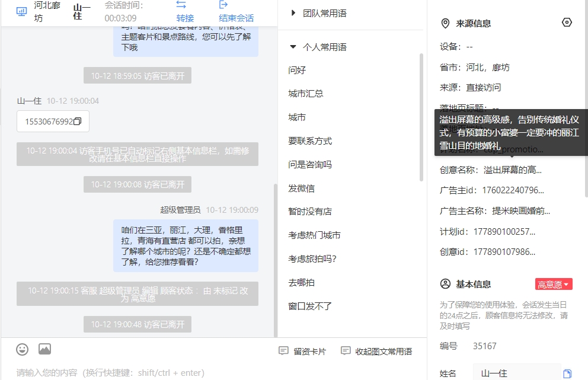Click the 19:00:48 访客已离开 notice
The width and height of the screenshot is (588, 380).
pos(138,324)
